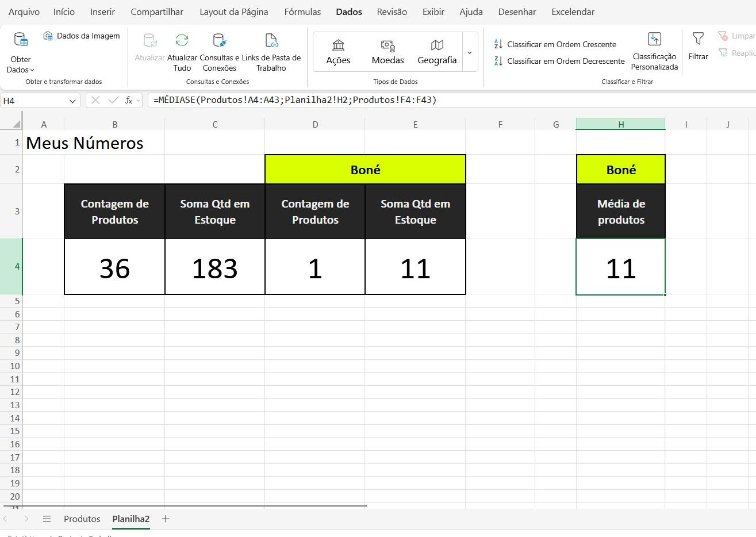This screenshot has height=537, width=756.
Task: Select the Dados ribbon tab
Action: [349, 11]
